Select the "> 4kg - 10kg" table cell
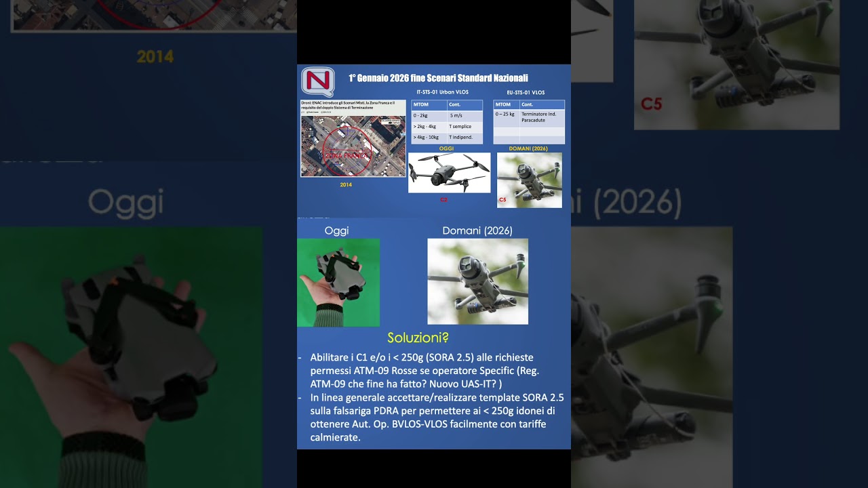Screen dimensions: 868x488 point(429,137)
